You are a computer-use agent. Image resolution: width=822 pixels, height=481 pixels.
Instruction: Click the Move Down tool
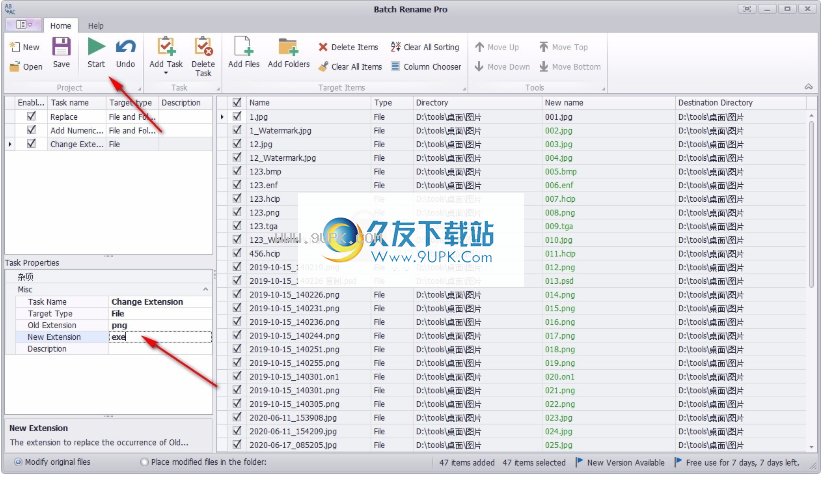pyautogui.click(x=502, y=67)
